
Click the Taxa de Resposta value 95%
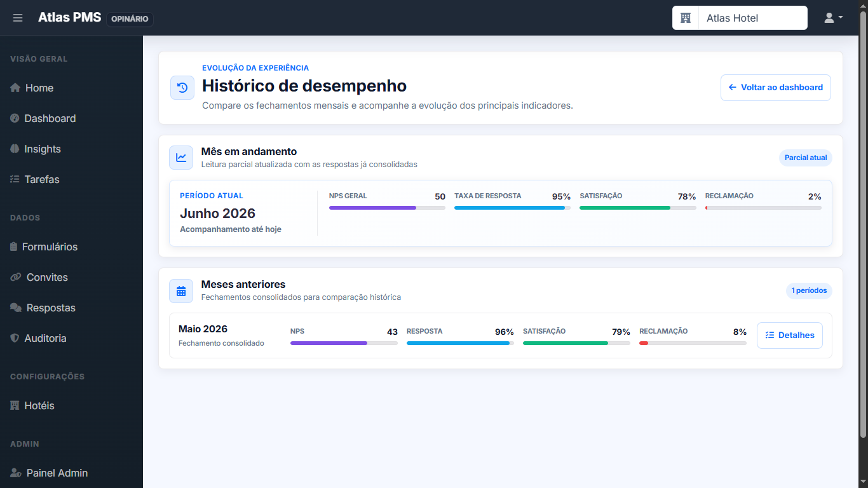pos(561,196)
